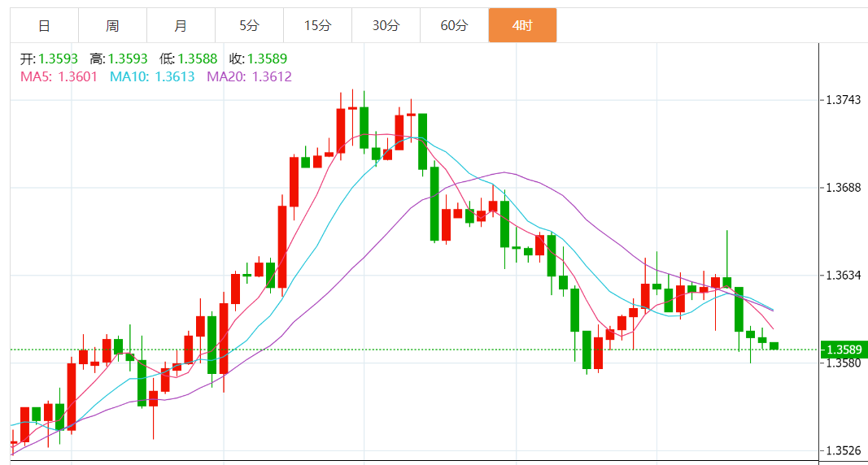Click the 高: 1.3593 high price readout
Viewport: 868px width, 465px height.
click(x=119, y=59)
